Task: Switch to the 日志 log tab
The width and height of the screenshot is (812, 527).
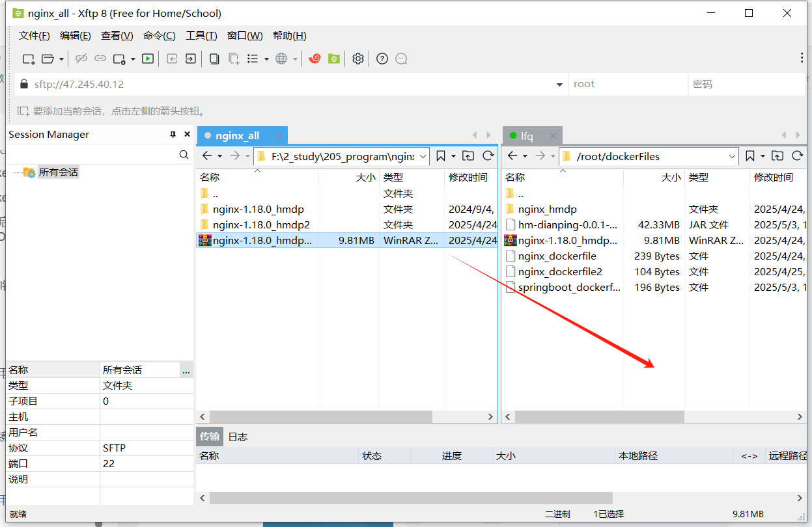Action: 238,437
